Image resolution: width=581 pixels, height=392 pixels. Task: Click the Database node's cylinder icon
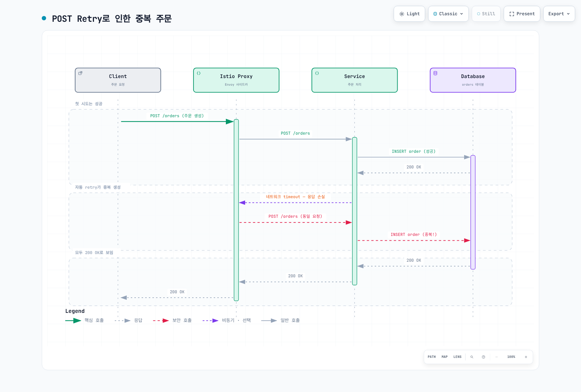click(435, 73)
